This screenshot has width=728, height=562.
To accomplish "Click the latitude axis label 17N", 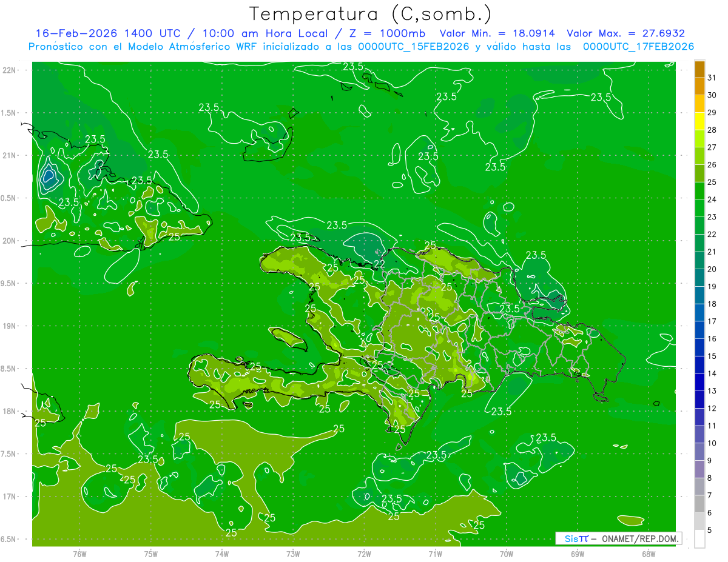I will click(x=10, y=497).
